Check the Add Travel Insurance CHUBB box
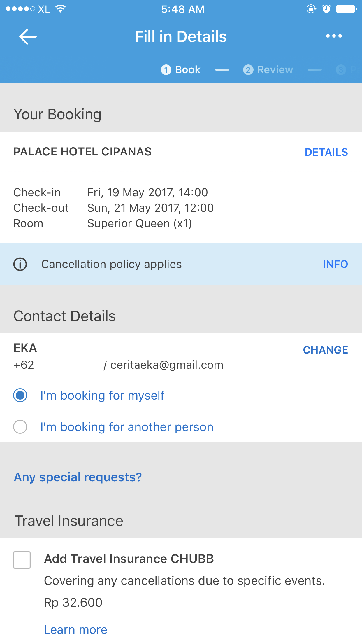 pyautogui.click(x=22, y=560)
